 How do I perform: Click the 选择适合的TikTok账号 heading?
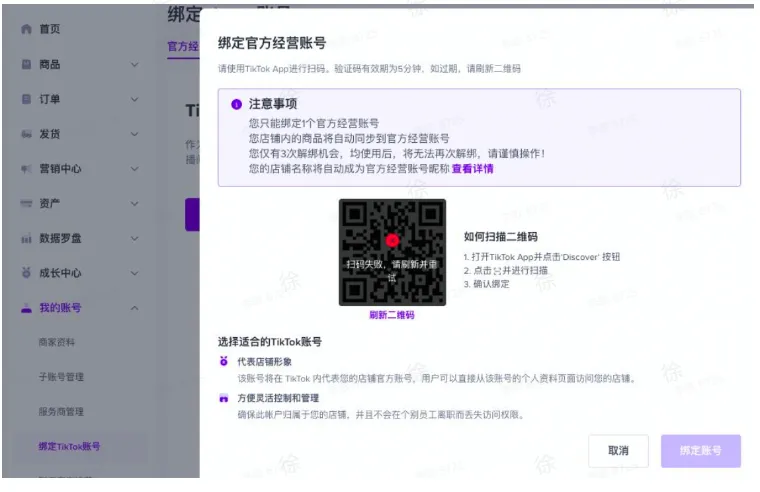point(269,342)
